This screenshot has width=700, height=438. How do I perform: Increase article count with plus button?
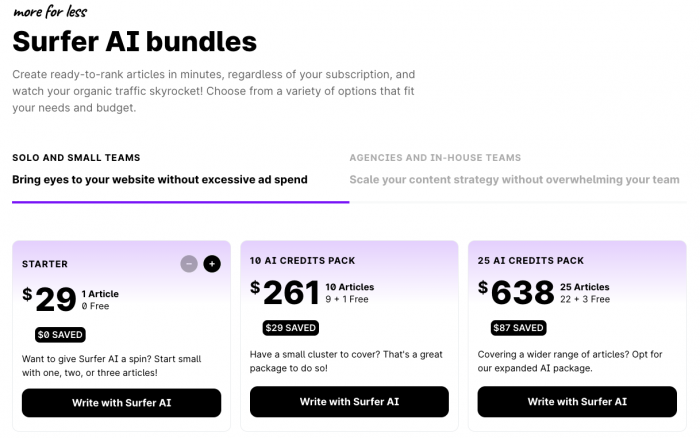(x=211, y=264)
